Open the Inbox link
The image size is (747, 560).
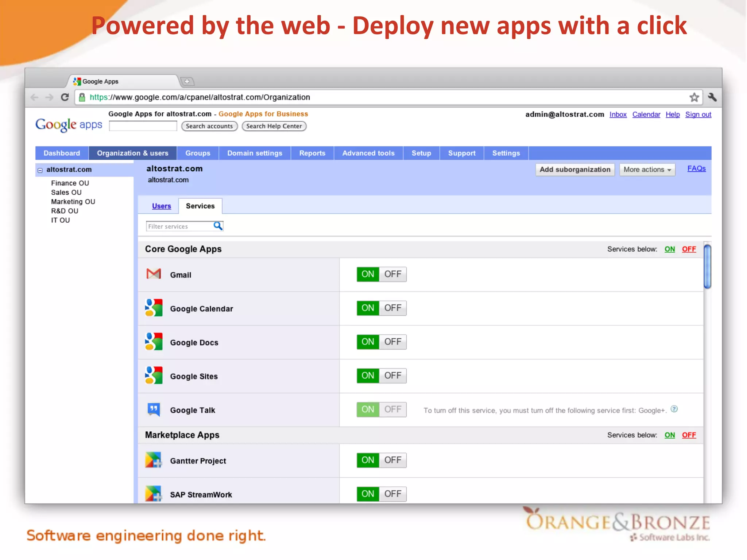618,114
